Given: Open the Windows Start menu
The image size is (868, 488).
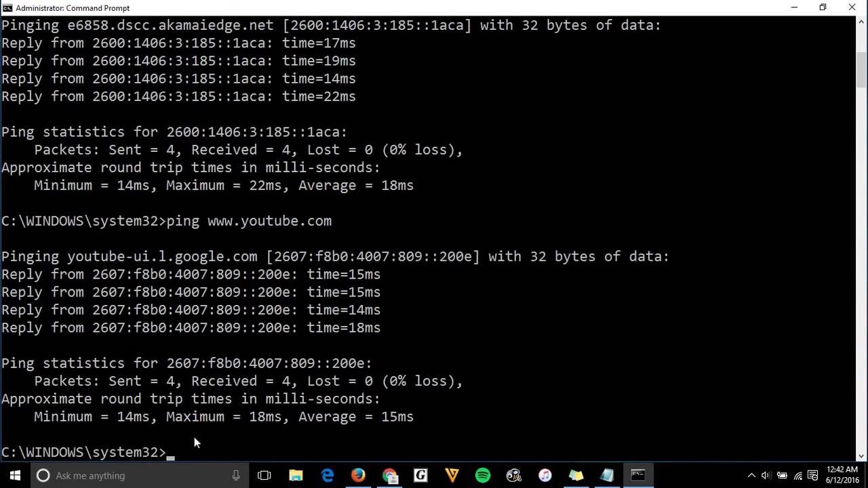Looking at the screenshot, I should [15, 475].
